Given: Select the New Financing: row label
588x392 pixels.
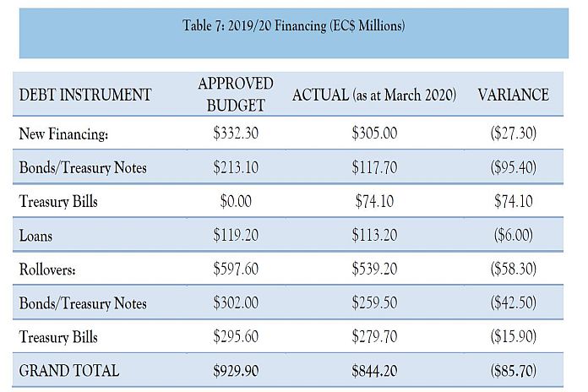Looking at the screenshot, I should click(64, 133).
